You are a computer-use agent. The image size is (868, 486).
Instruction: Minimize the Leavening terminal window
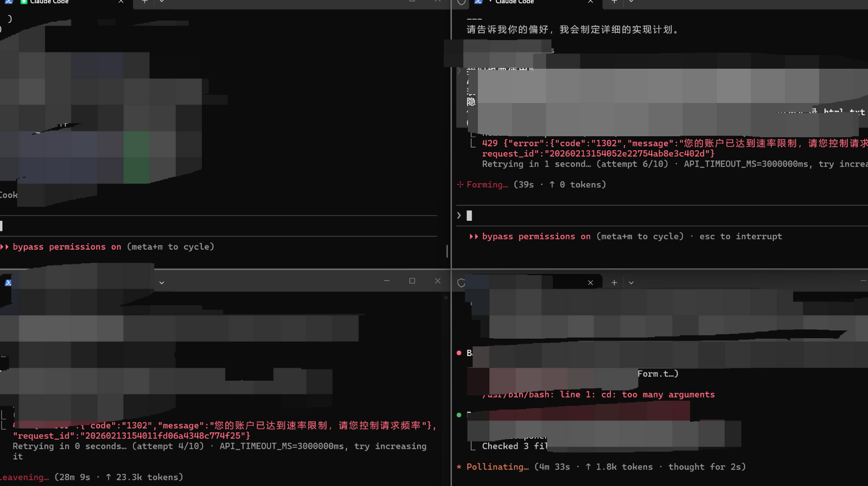point(386,281)
